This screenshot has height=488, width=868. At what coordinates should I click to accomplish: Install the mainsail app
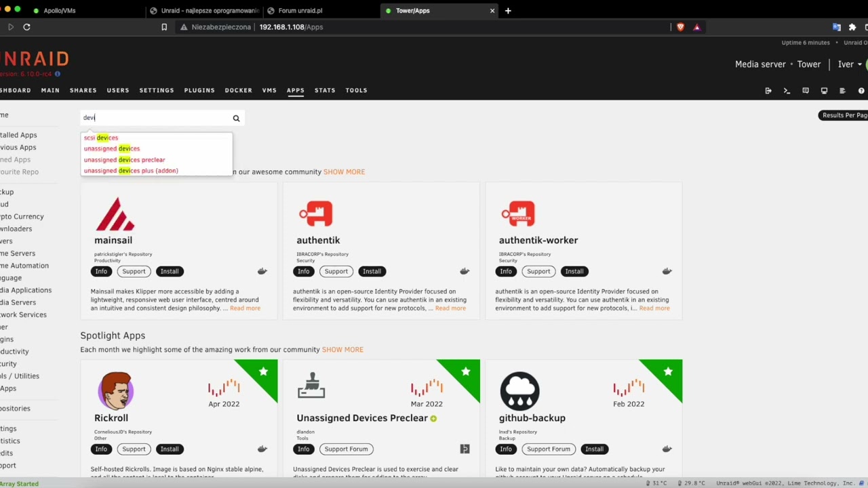[170, 271]
